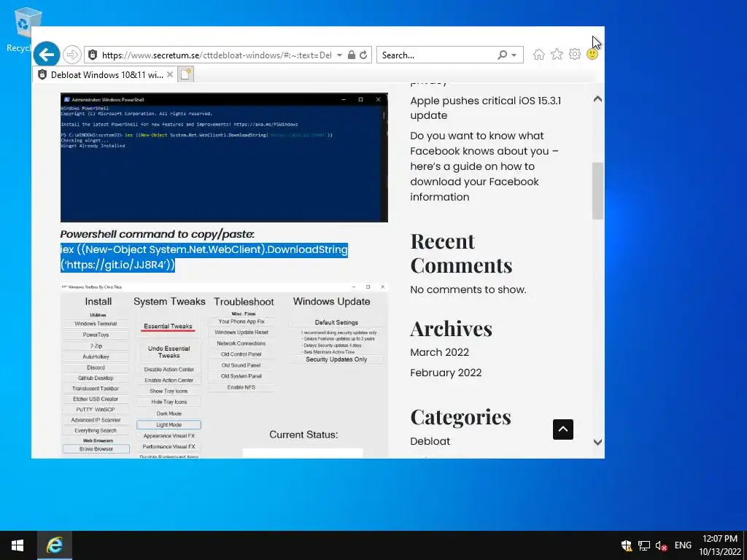Click 'No comments to show.' text

click(x=468, y=289)
